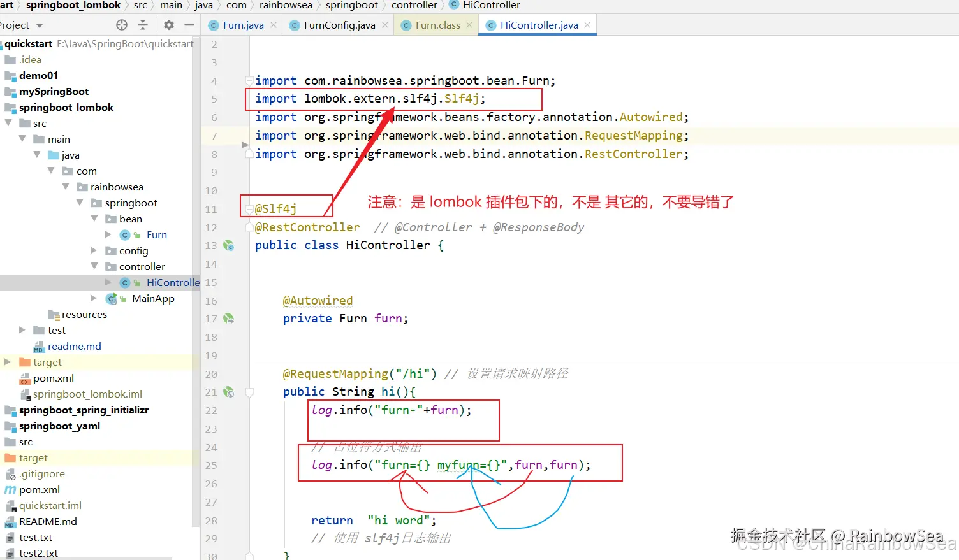Open README.md at project root
The height and width of the screenshot is (560, 959).
(48, 521)
